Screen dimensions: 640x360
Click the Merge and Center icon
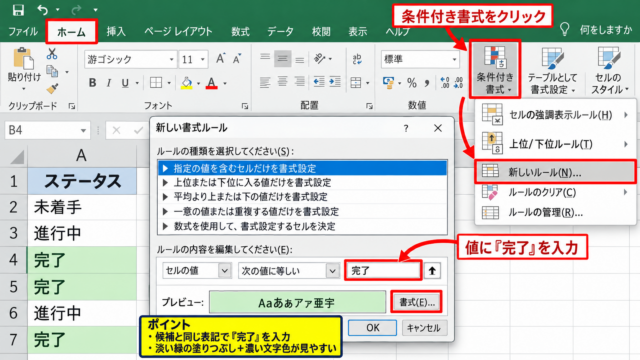point(356,83)
